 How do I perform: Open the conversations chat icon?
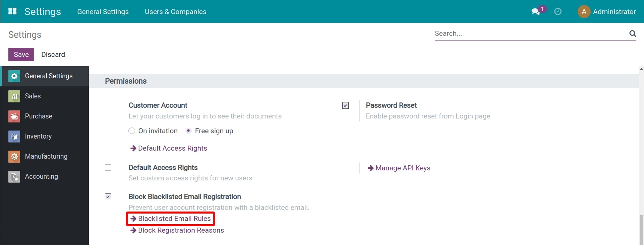(x=536, y=12)
